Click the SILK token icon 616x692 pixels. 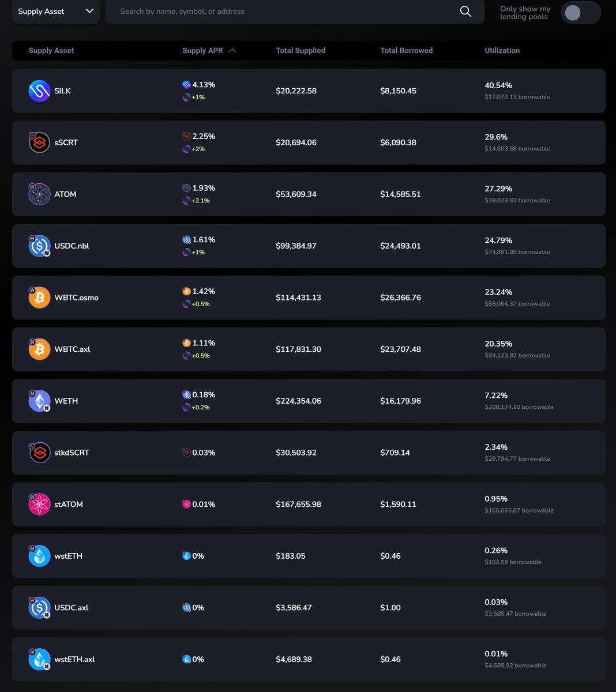click(x=39, y=91)
